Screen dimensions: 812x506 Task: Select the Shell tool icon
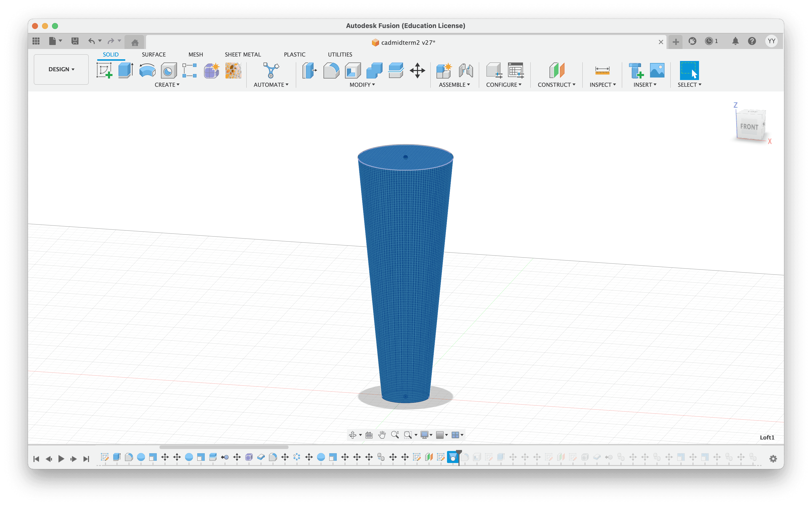tap(353, 70)
